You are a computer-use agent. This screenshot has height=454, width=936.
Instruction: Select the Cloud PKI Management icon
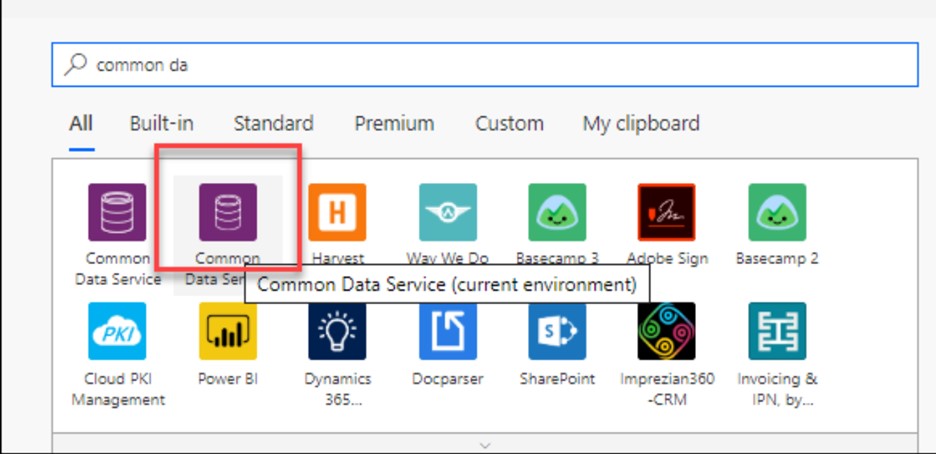point(117,331)
